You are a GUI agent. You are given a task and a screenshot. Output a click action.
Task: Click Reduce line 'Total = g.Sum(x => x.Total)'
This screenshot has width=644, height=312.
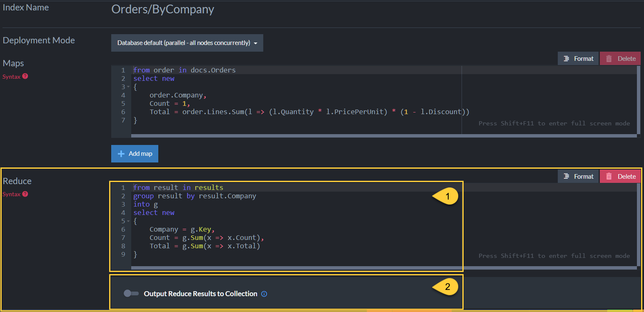coord(205,246)
